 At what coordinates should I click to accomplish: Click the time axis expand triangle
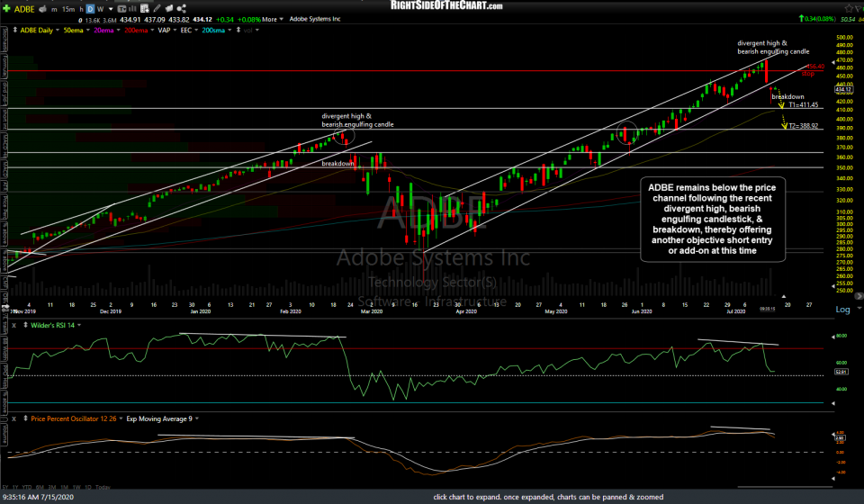(x=784, y=296)
